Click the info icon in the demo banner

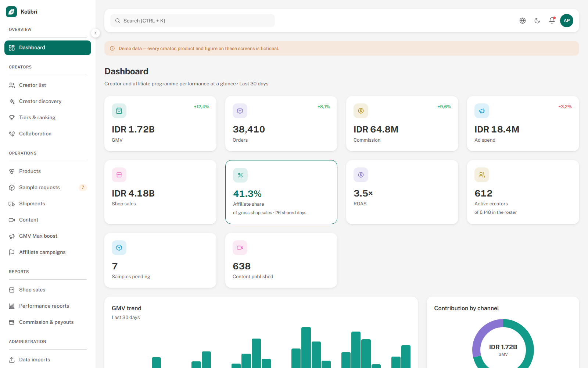(x=112, y=49)
